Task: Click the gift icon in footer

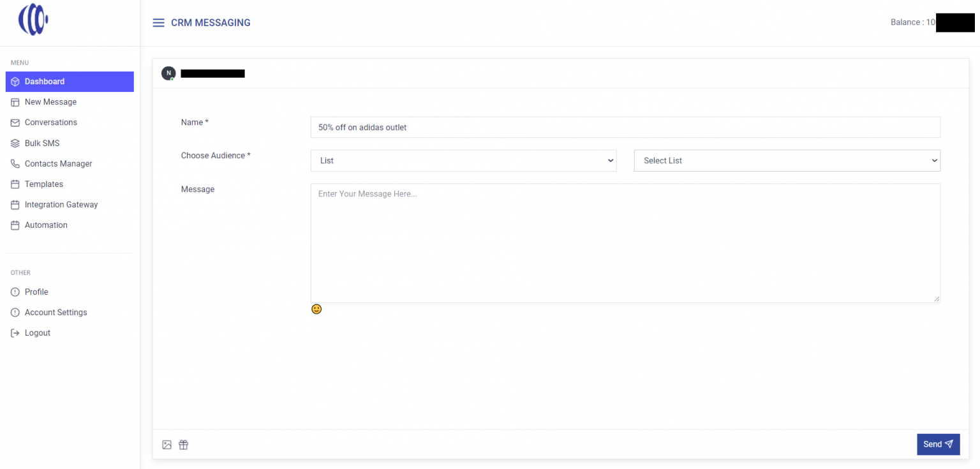Action: (x=184, y=445)
